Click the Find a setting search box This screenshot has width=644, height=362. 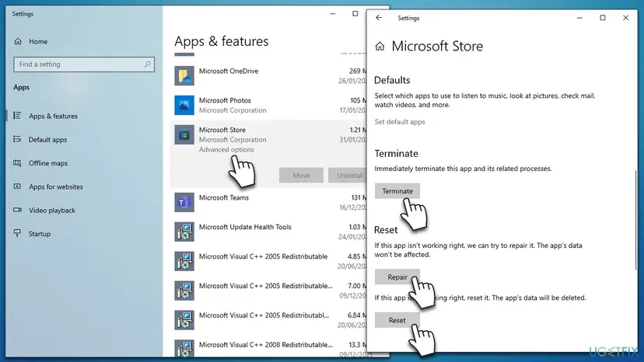coord(84,64)
